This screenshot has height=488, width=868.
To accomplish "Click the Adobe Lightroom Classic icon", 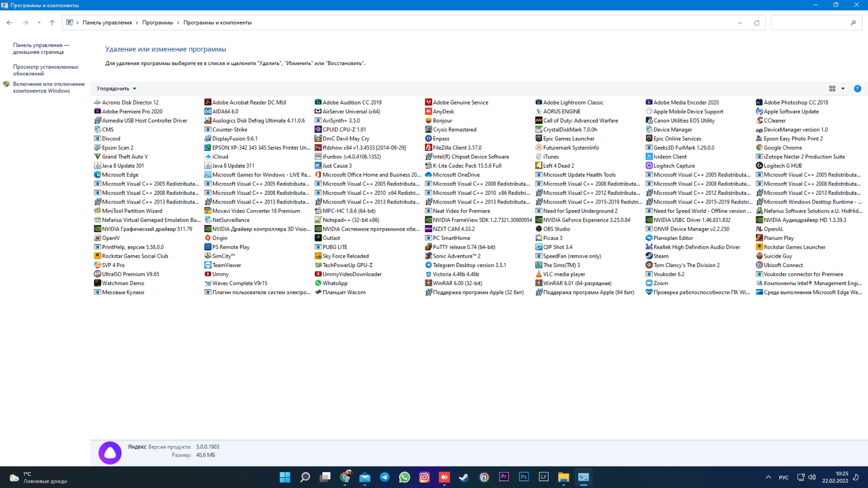I will click(x=539, y=102).
